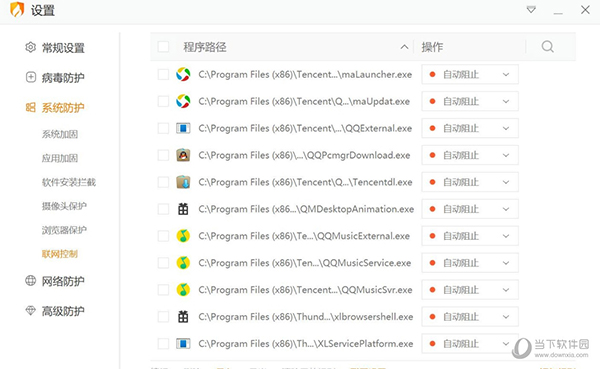The image size is (600, 369).
Task: Click the gear icon beside 常规设置
Action: (x=31, y=47)
